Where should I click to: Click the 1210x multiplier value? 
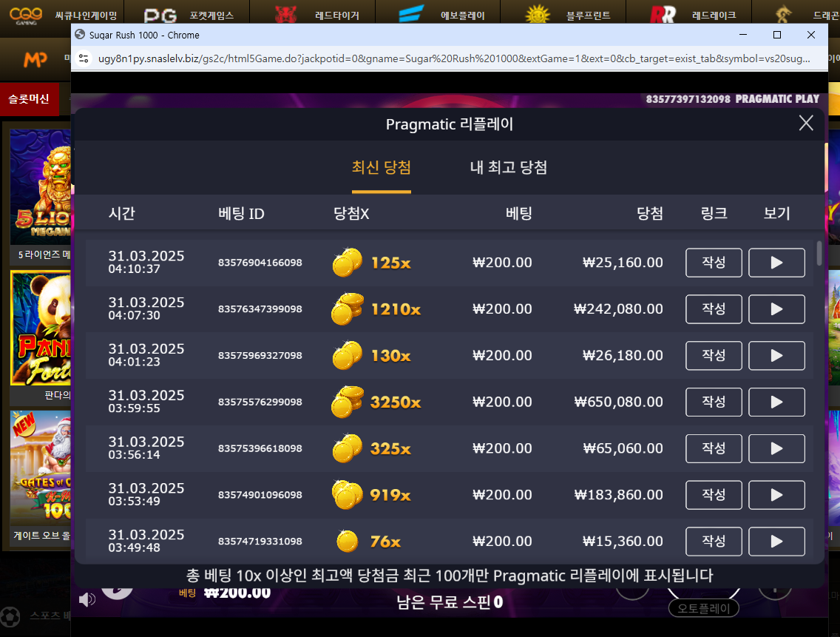tap(396, 309)
